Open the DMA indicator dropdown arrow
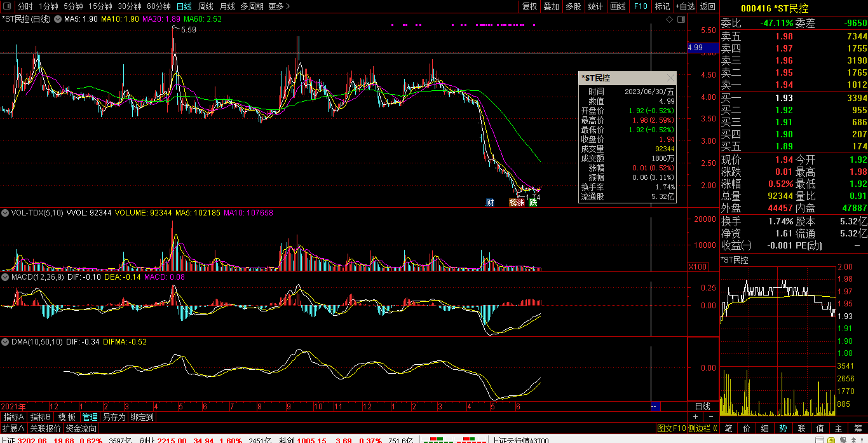 [x=5, y=342]
